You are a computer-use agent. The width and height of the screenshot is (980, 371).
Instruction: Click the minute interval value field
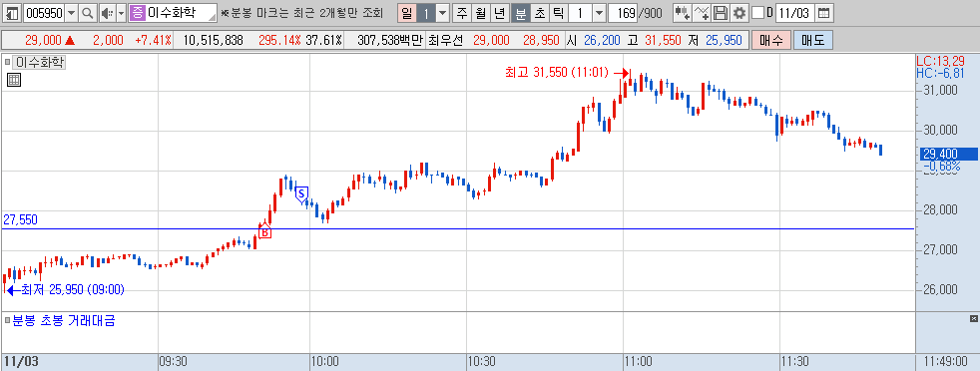580,13
